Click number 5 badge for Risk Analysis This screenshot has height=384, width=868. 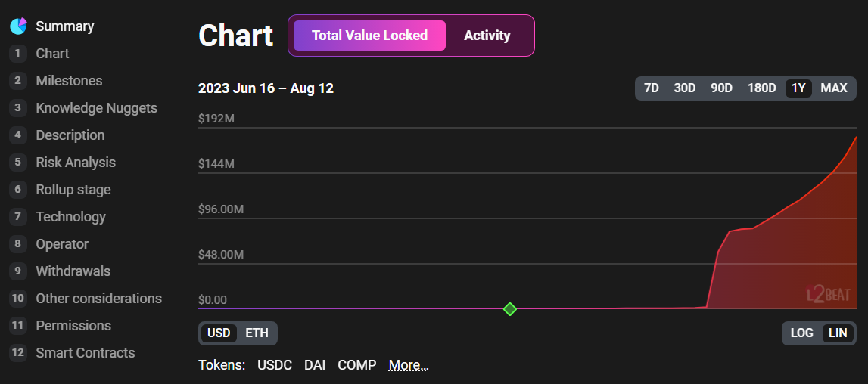point(18,163)
